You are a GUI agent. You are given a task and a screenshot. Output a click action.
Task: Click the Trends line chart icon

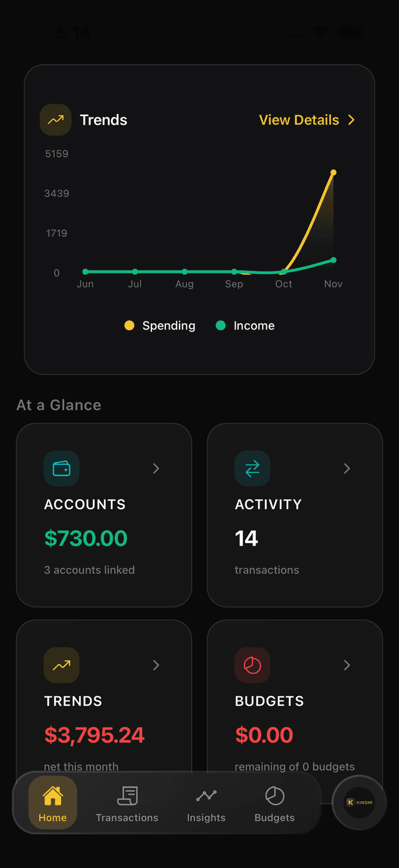click(x=55, y=119)
